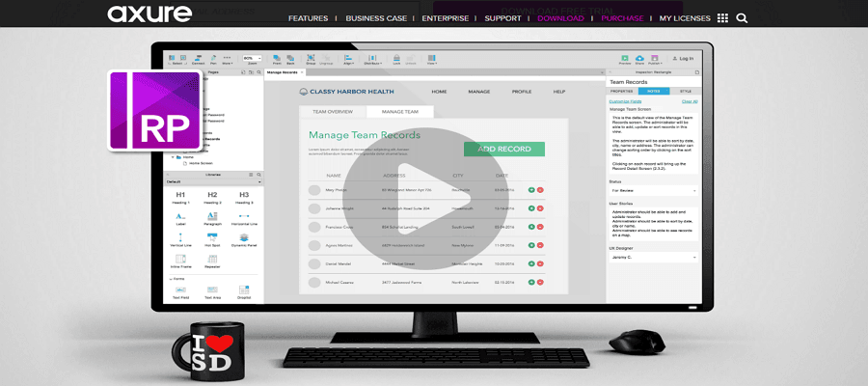This screenshot has width=868, height=386.
Task: Open the UX Designer dropdown
Action: pyautogui.click(x=653, y=258)
